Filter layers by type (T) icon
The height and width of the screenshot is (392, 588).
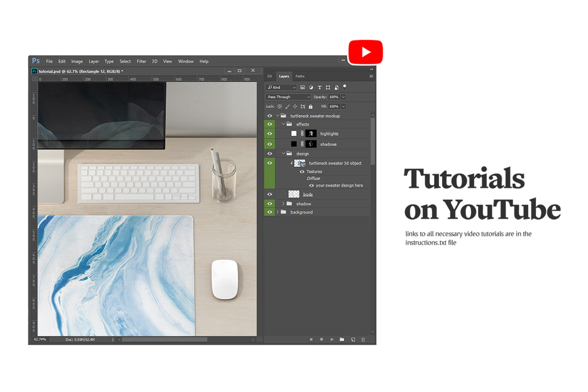pos(319,87)
